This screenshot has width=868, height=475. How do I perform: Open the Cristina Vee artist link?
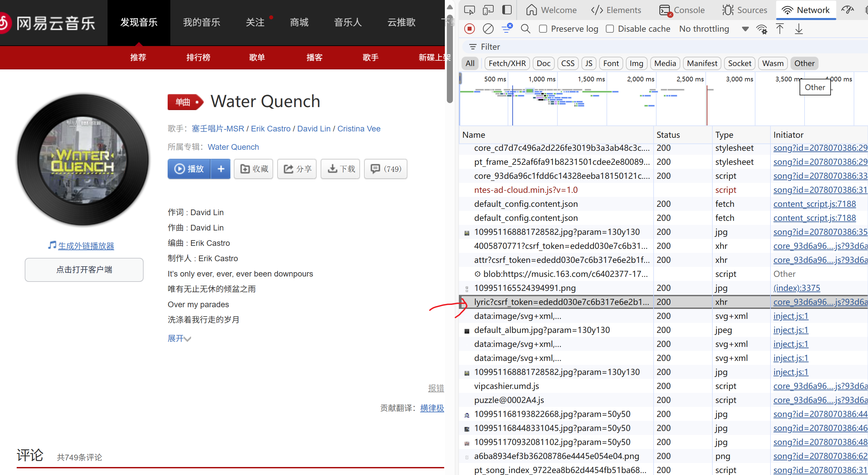click(359, 129)
